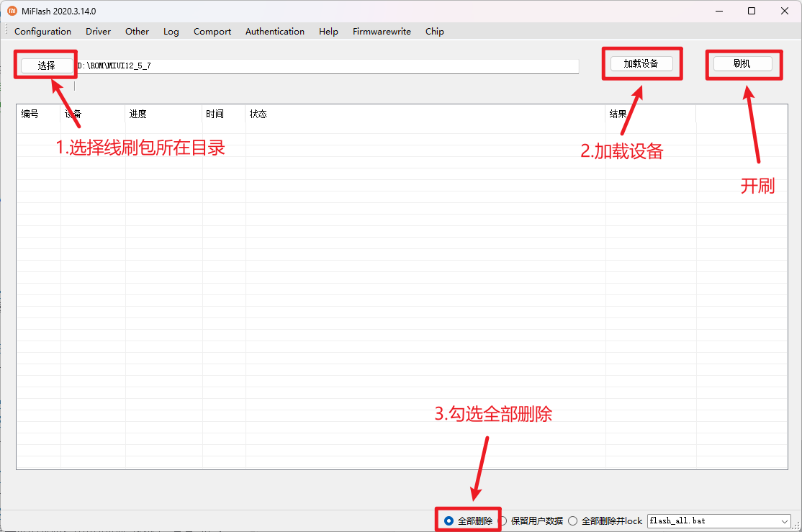802x532 pixels.
Task: Open the Firmwarewrite menu
Action: tap(382, 32)
